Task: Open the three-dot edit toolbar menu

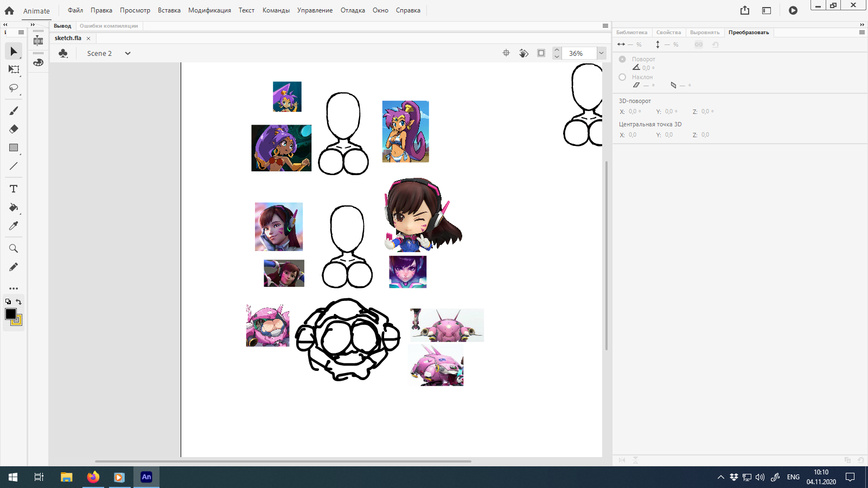Action: [14, 288]
